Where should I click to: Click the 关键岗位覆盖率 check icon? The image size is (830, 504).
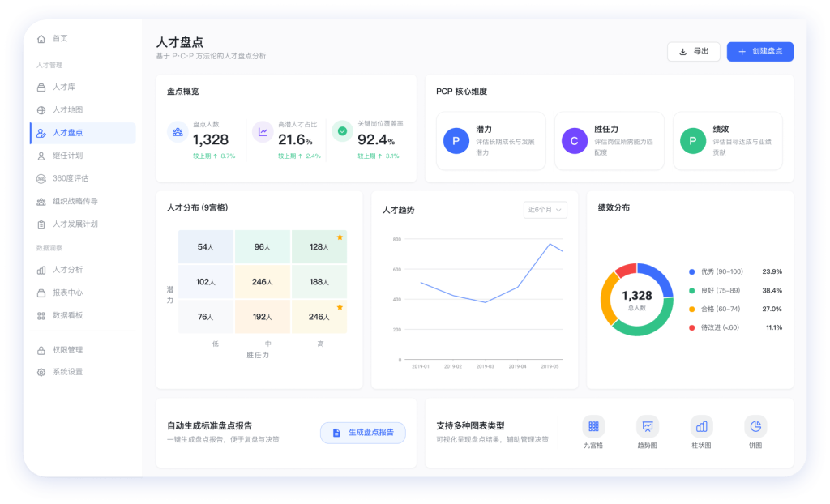[x=343, y=130]
